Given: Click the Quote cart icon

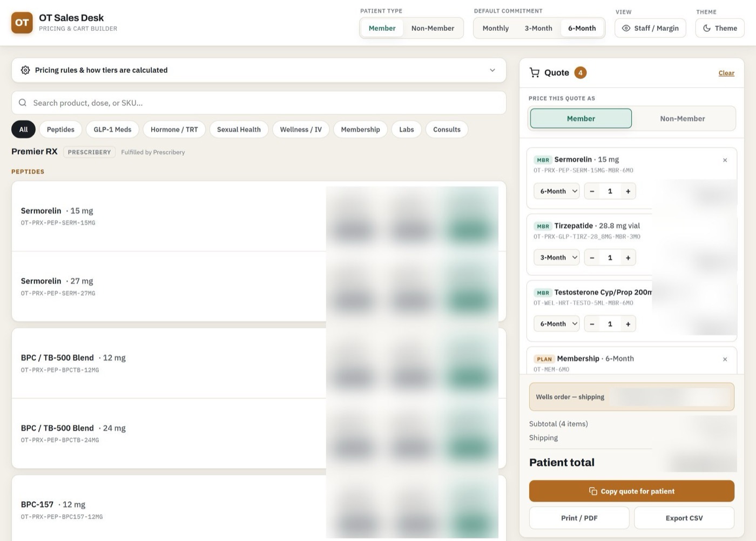Looking at the screenshot, I should pyautogui.click(x=535, y=72).
